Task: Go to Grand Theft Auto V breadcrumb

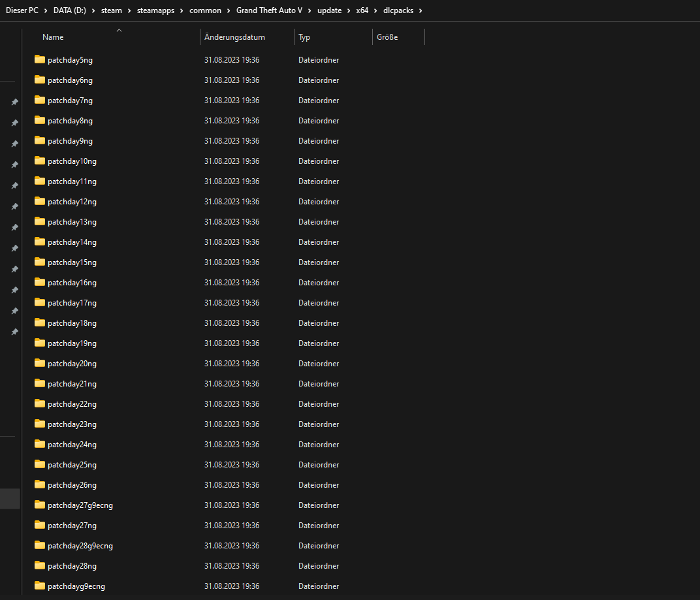Action: (x=269, y=10)
